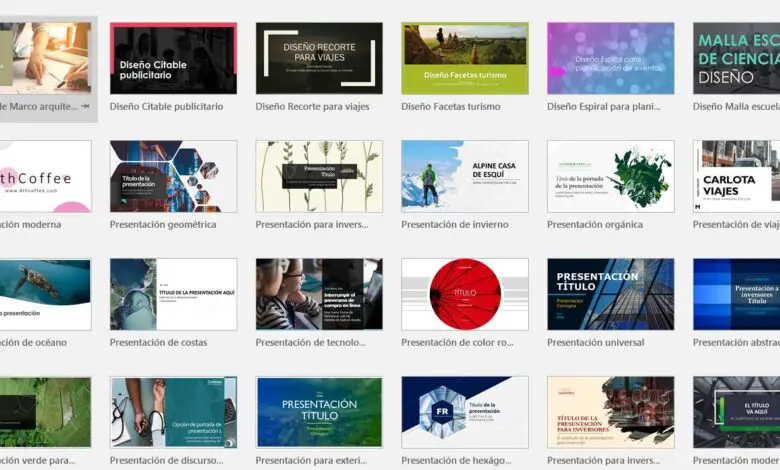Click the 'Presentación moder...' label in the bottom row
780x470 pixels.
[736, 461]
